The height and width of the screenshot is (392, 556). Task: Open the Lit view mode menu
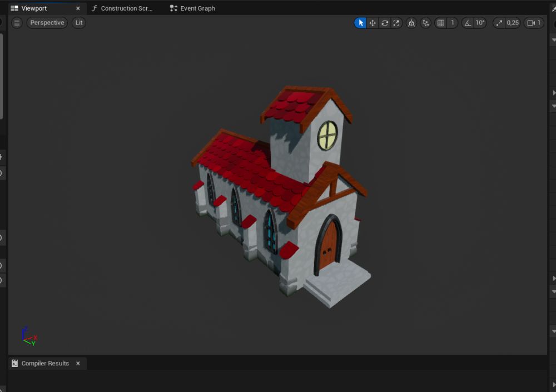click(x=79, y=23)
